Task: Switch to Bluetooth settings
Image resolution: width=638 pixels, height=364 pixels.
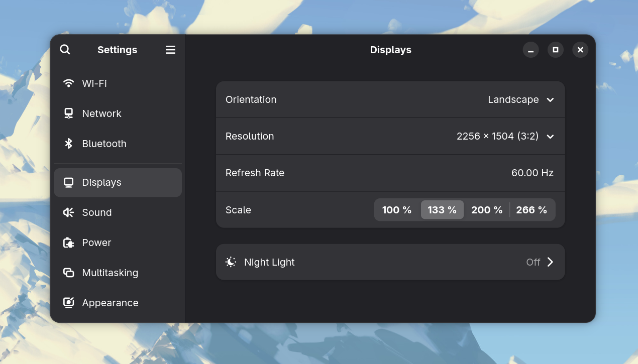Action: (118, 144)
